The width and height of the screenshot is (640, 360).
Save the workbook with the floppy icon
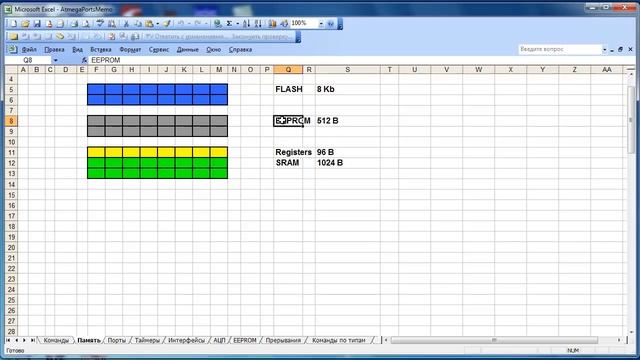[37, 24]
